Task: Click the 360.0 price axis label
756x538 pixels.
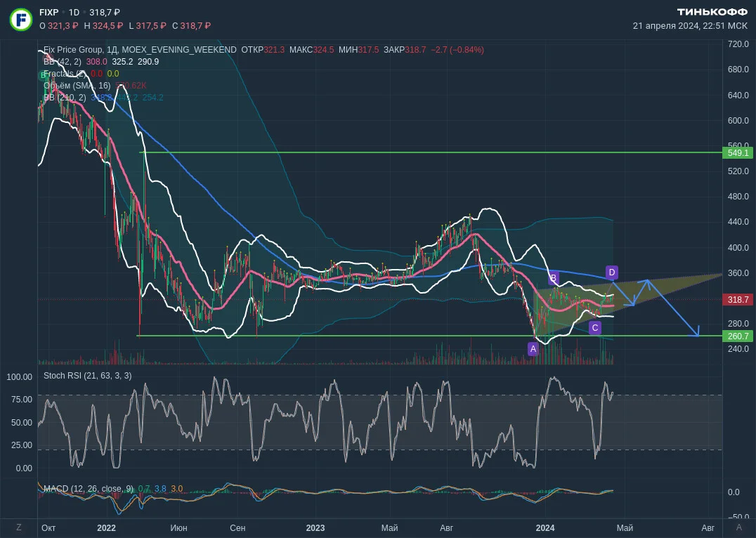Action: pos(738,273)
